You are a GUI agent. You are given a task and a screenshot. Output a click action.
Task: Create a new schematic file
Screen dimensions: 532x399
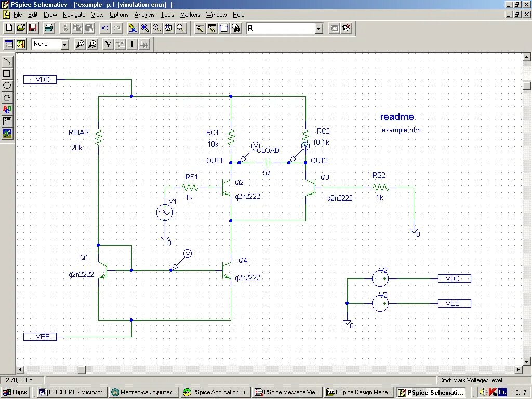pyautogui.click(x=9, y=28)
